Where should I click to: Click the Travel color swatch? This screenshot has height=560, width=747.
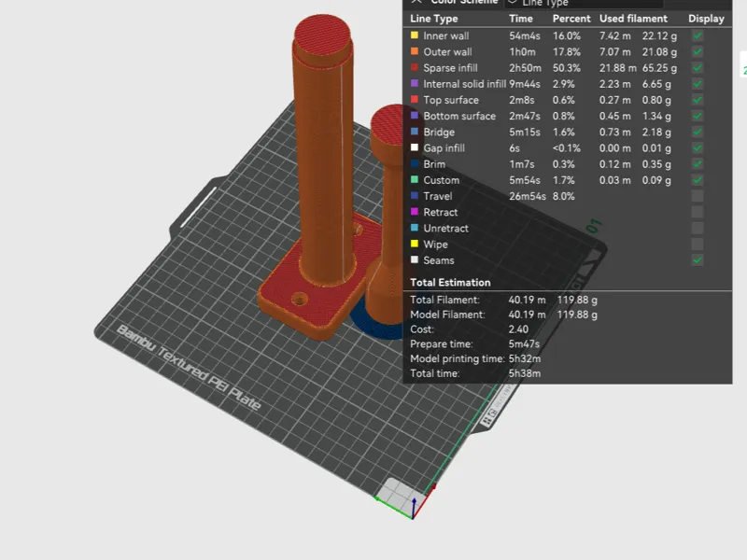click(x=415, y=196)
